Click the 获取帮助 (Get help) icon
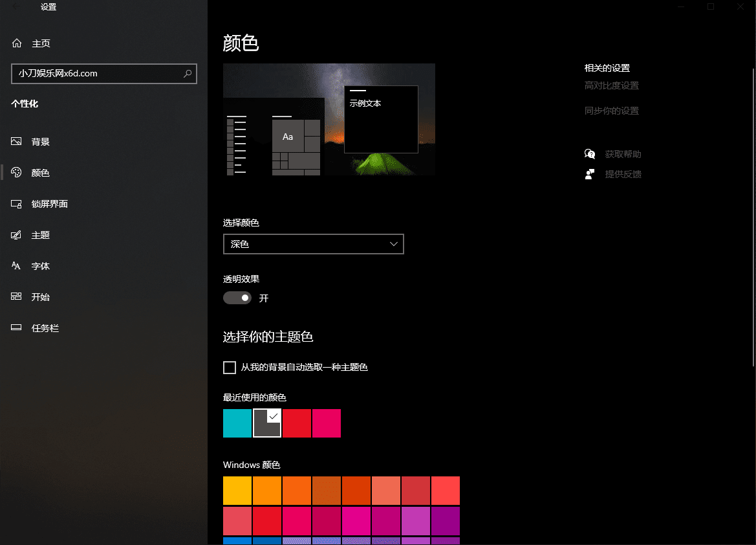Image resolution: width=756 pixels, height=545 pixels. [x=589, y=153]
